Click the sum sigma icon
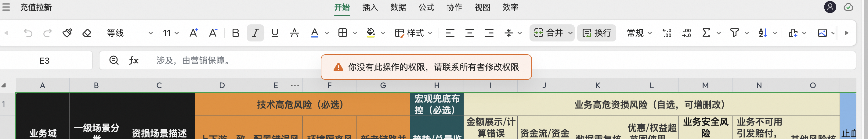The height and width of the screenshot is (139, 868). pos(706,33)
